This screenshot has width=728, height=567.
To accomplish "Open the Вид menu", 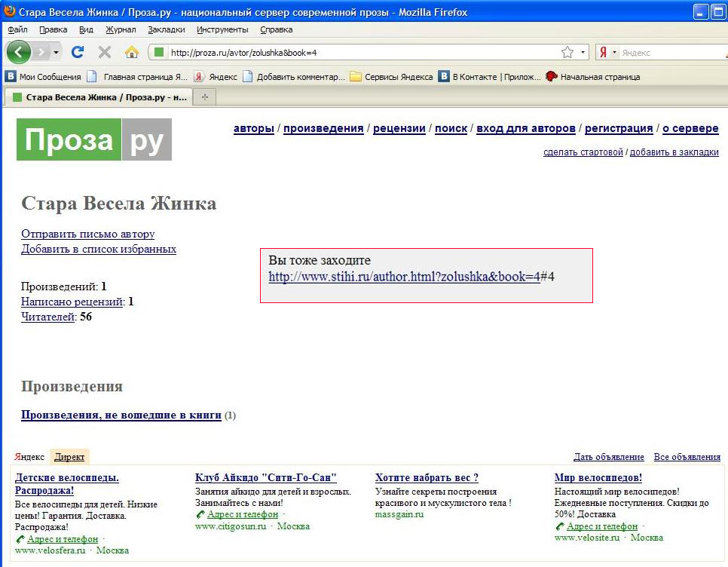I will click(86, 29).
